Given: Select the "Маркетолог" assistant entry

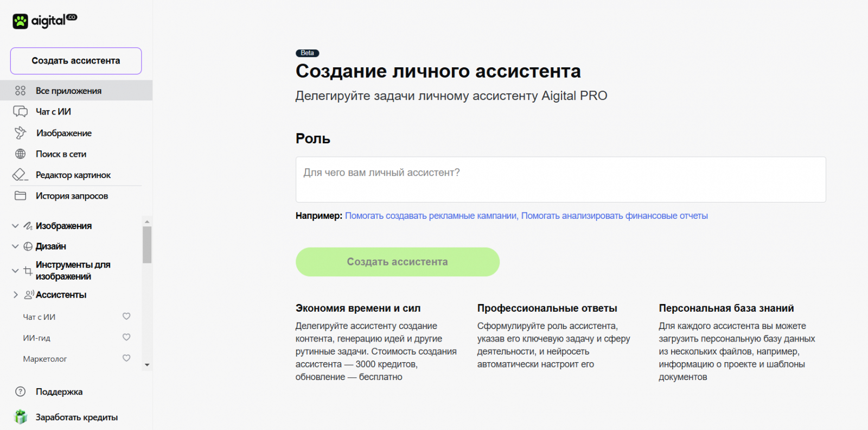Looking at the screenshot, I should click(x=45, y=359).
